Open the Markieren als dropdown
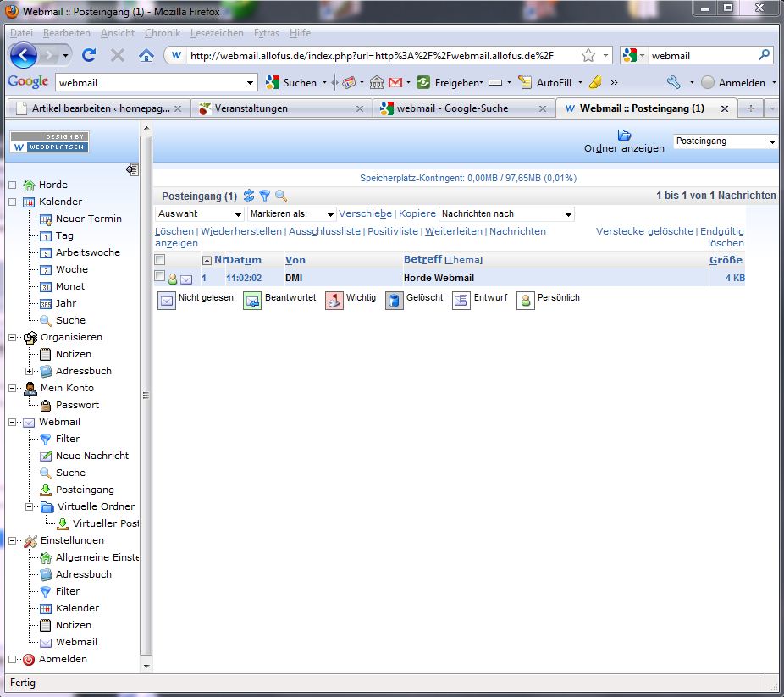Screen dimensions: 784x697 click(x=291, y=214)
